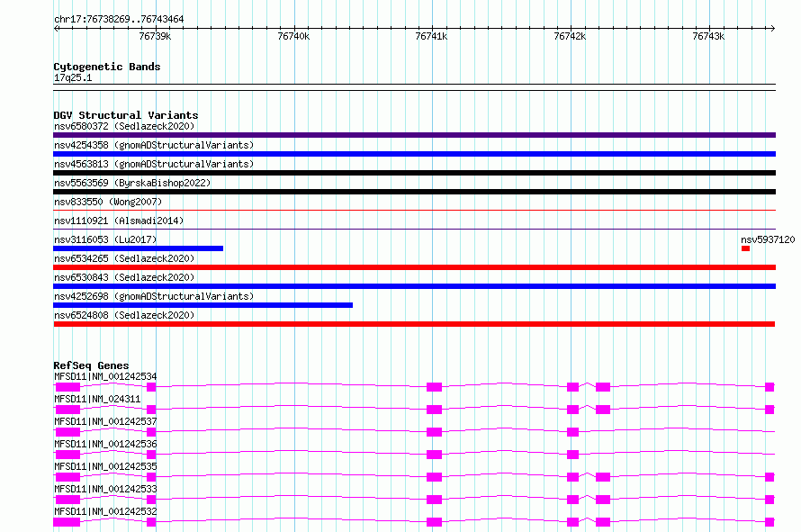The image size is (801, 532).
Task: Open transcript MFSD11|NM_001242536 label
Action: point(105,444)
